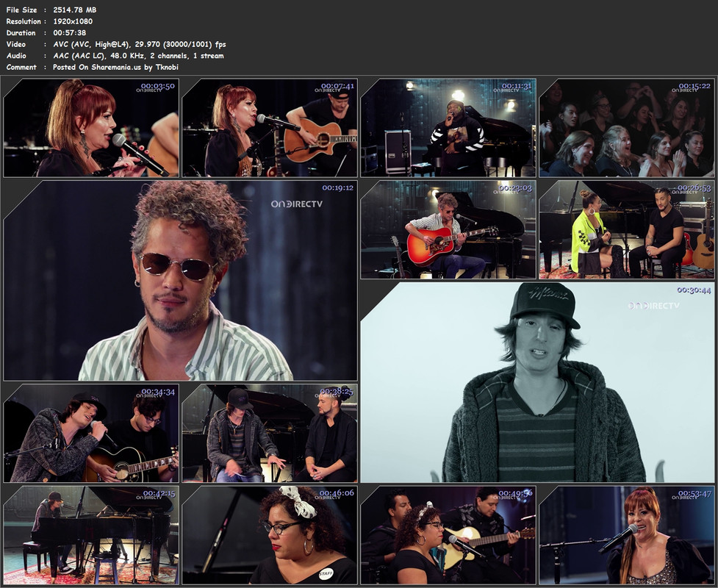Open the thumbnail stamped 00:53:47

click(627, 535)
